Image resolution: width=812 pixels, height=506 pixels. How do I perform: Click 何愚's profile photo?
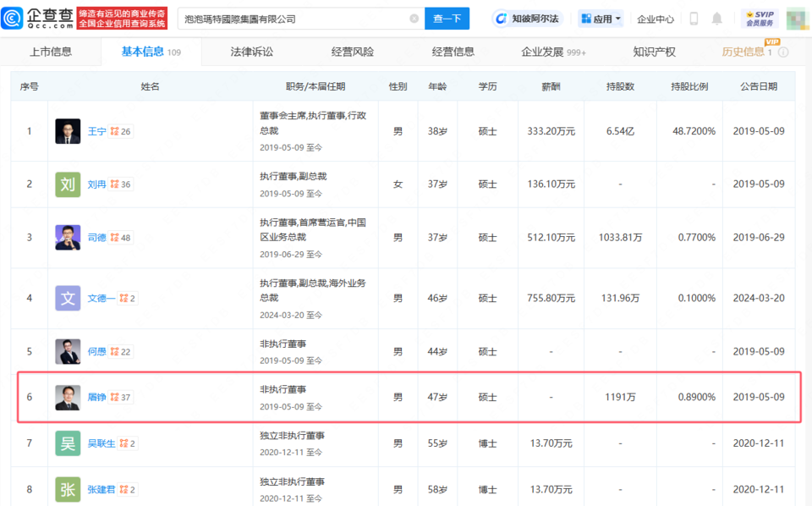pyautogui.click(x=68, y=351)
